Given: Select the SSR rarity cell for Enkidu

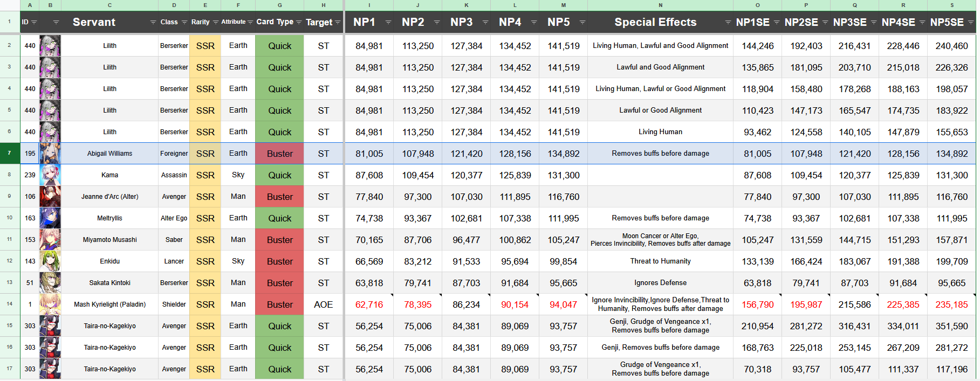Looking at the screenshot, I should pos(205,261).
